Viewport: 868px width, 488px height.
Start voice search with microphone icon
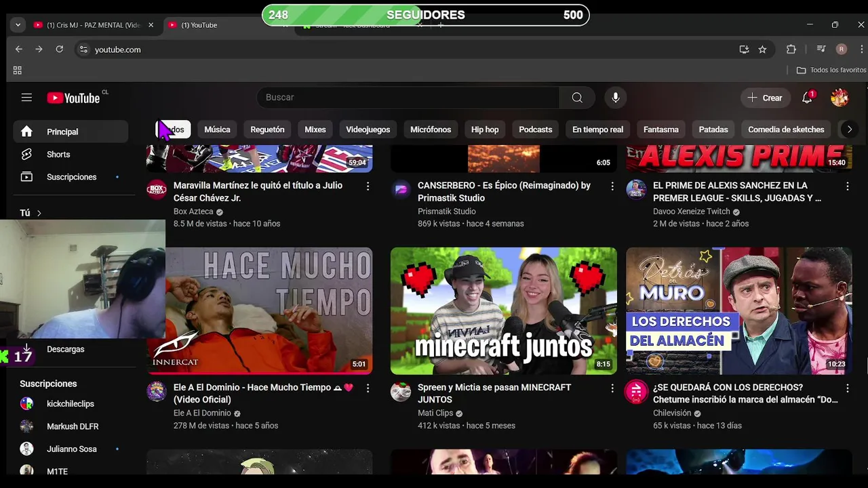[x=616, y=98]
